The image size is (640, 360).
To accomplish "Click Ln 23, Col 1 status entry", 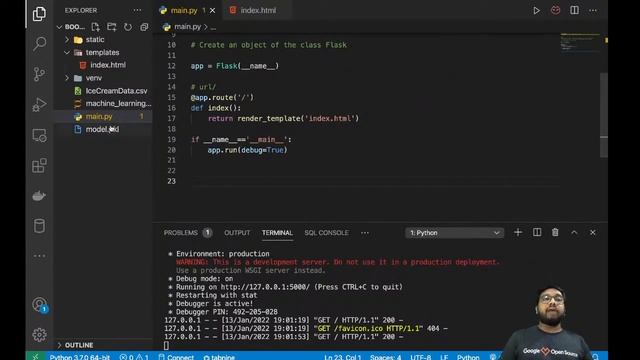I will pyautogui.click(x=342, y=357).
